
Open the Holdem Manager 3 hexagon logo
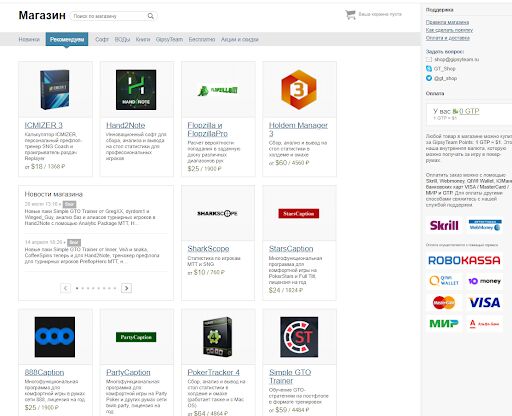[299, 90]
